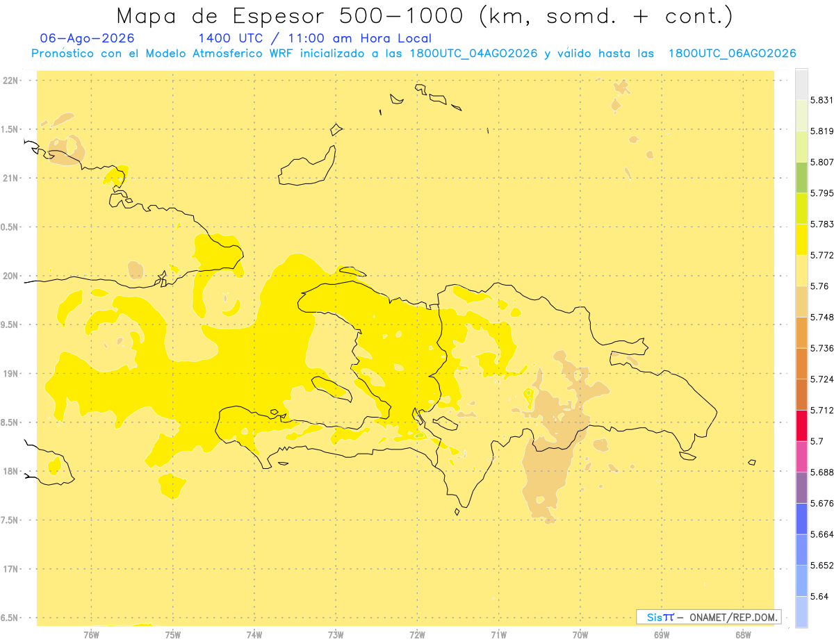Click the legend value '5.688'

822,472
